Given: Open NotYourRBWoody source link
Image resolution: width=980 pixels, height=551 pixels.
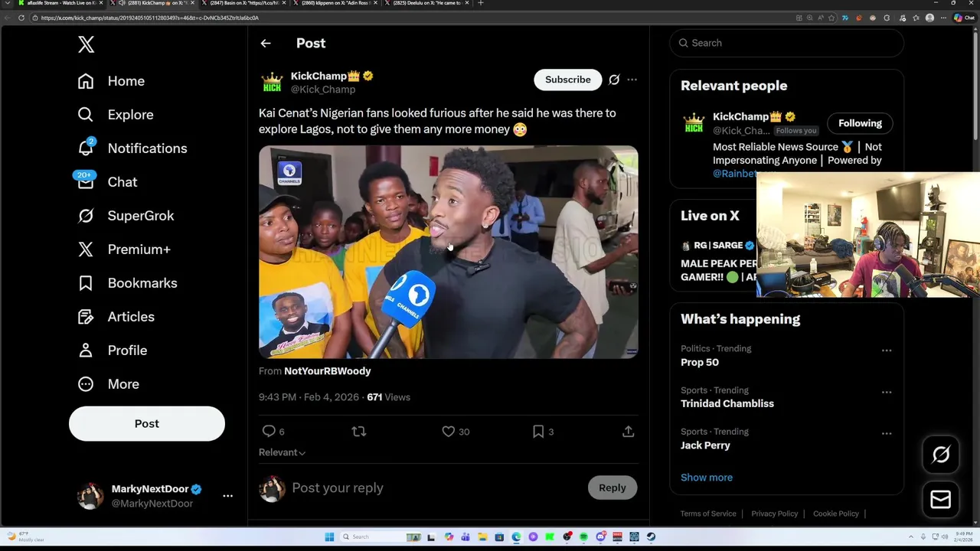Looking at the screenshot, I should click(x=328, y=371).
